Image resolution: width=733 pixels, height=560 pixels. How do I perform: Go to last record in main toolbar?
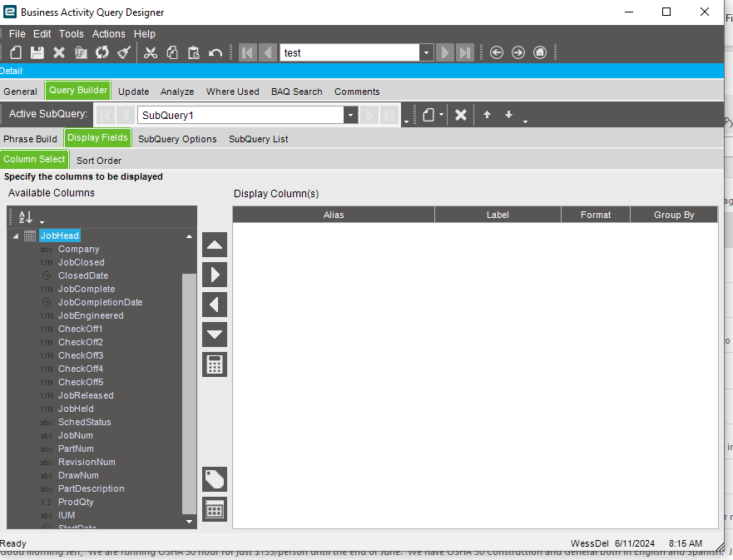tap(465, 52)
